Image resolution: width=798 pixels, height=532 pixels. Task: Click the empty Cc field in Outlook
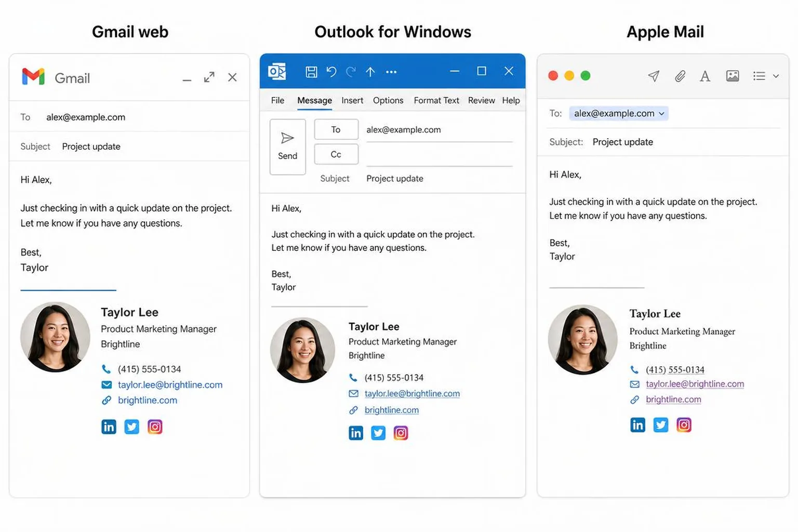440,155
